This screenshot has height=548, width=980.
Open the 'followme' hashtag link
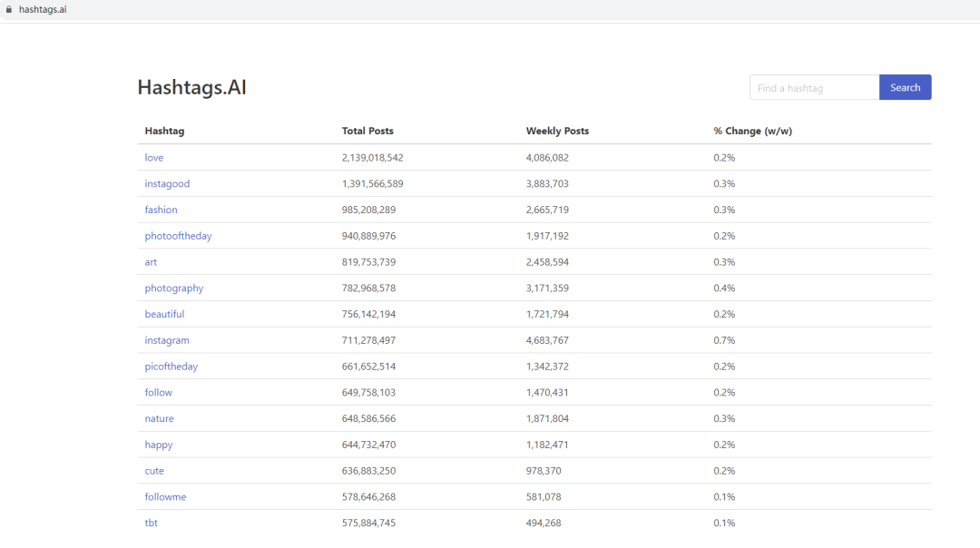165,497
